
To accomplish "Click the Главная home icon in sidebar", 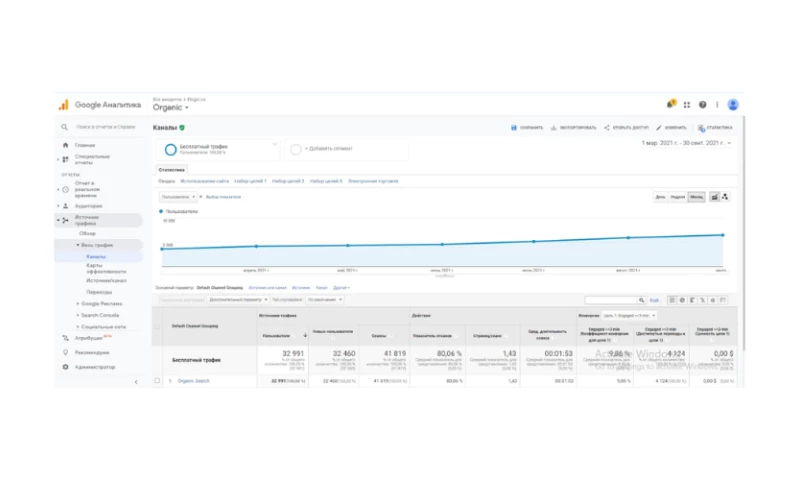I will click(65, 145).
